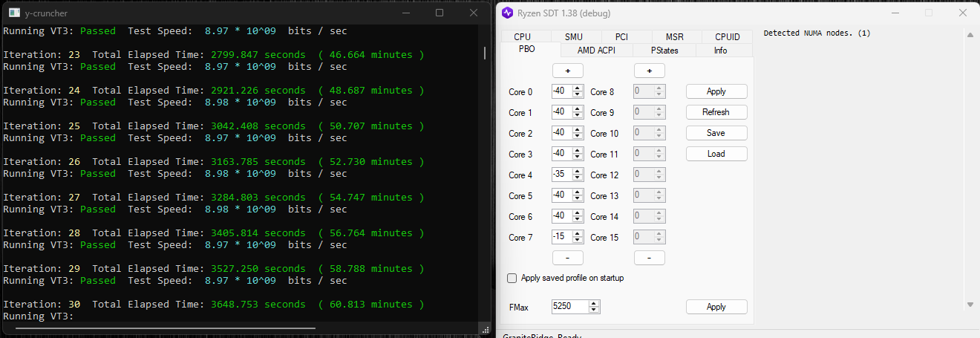Click the 3648.753 seconds elapsed time
Viewport: 980px width, 338px height.
258,305
